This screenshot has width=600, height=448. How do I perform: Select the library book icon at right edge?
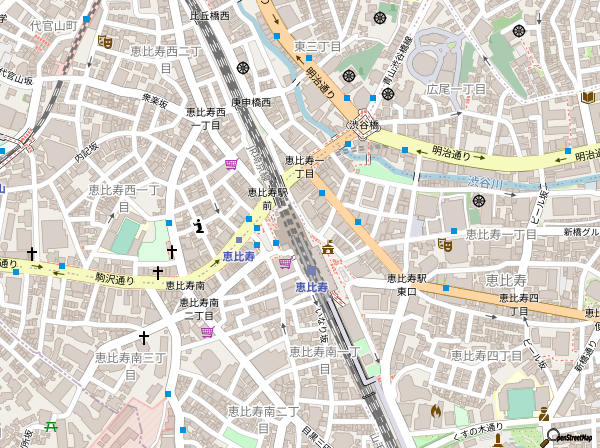[588, 96]
